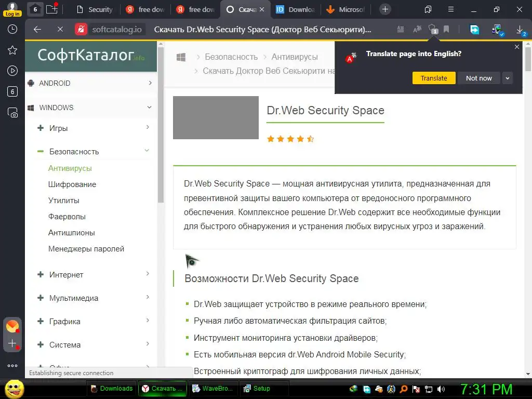
Task: Switch to the Microsoft tab
Action: click(345, 9)
